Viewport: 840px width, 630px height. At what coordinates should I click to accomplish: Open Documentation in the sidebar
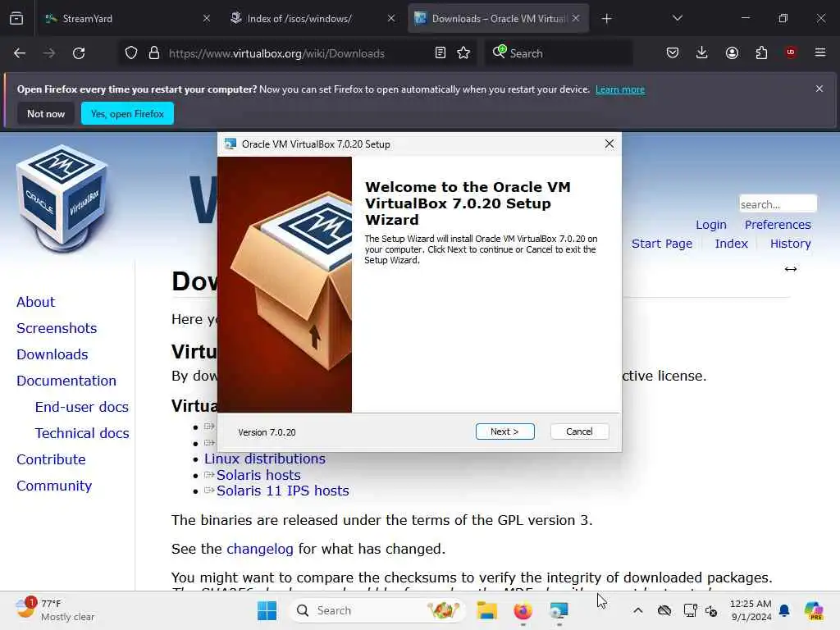pos(66,381)
